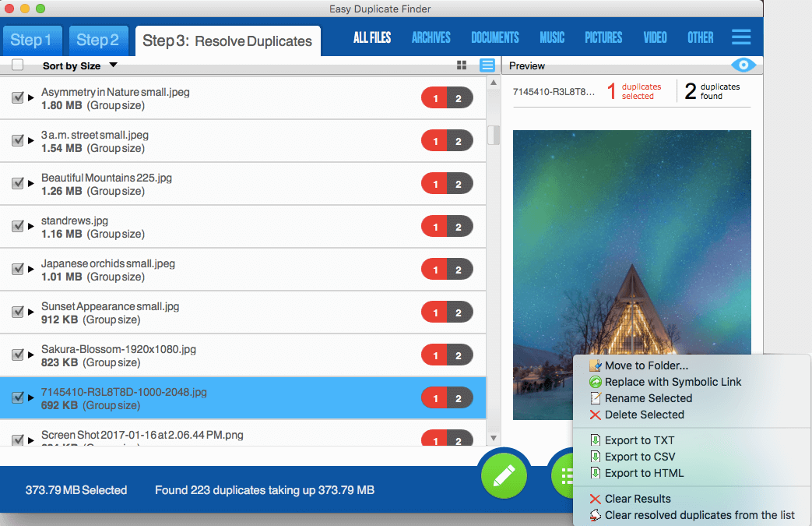The image size is (812, 526).
Task: Switch to grid view icon
Action: [x=462, y=65]
